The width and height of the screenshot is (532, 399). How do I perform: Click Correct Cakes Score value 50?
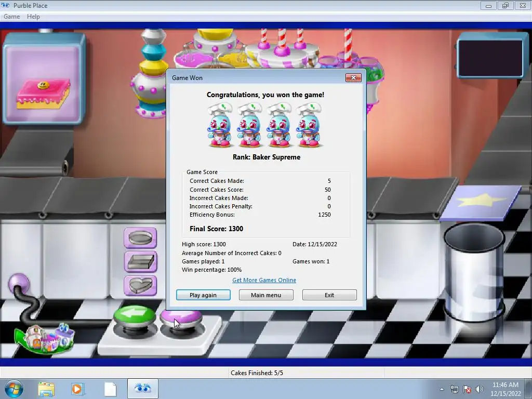tap(327, 190)
